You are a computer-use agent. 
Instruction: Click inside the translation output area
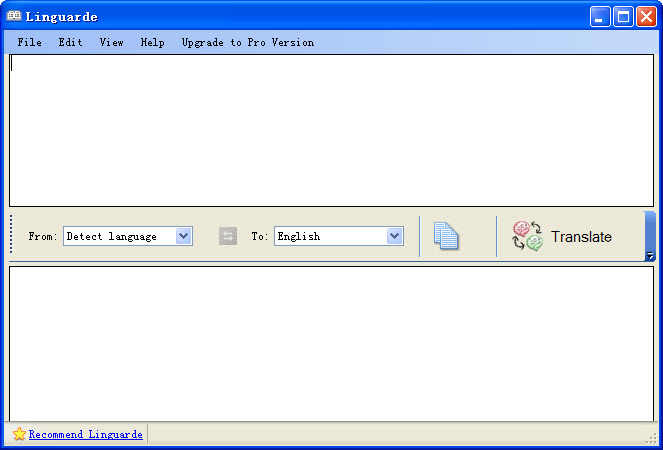click(x=332, y=343)
